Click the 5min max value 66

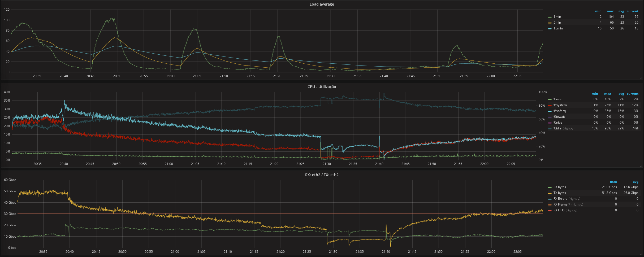tap(612, 23)
